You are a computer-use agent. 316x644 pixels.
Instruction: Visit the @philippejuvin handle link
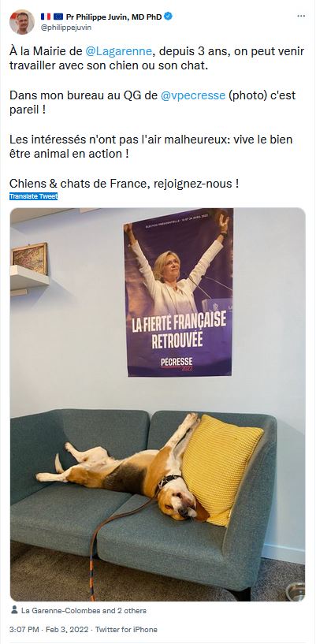click(x=66, y=28)
